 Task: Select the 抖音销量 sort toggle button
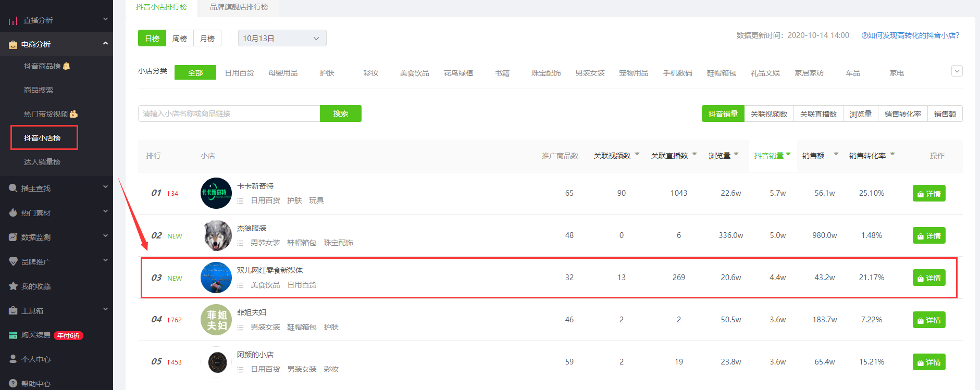point(723,114)
